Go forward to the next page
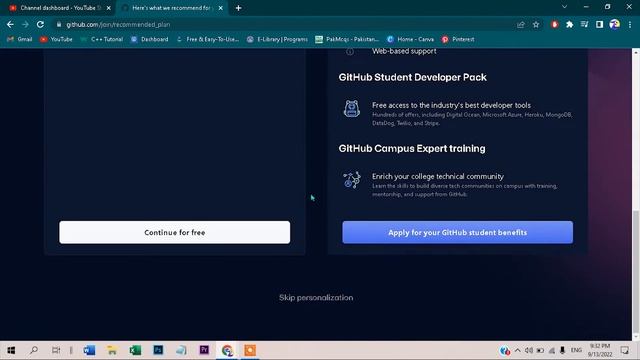The height and width of the screenshot is (360, 640). [25, 24]
